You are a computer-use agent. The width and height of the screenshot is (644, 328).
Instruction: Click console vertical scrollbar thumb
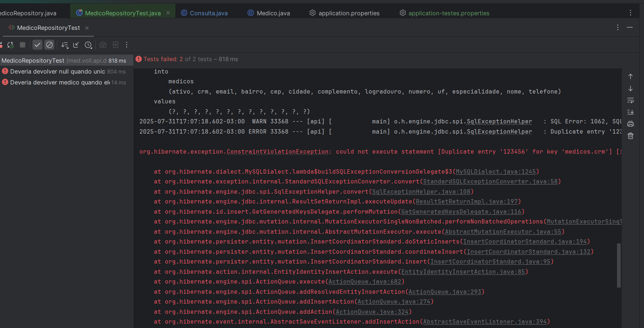[x=619, y=265]
